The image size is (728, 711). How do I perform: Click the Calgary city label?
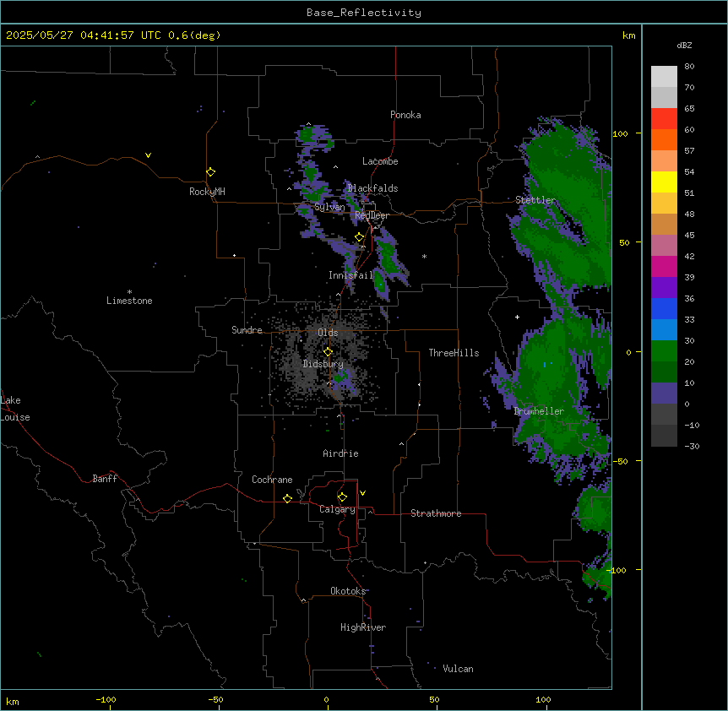[337, 509]
